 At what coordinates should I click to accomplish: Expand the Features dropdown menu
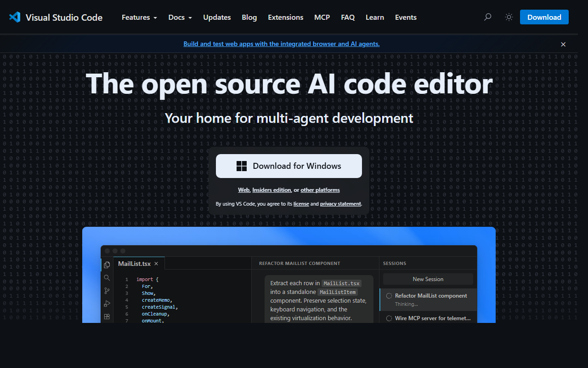click(x=139, y=17)
